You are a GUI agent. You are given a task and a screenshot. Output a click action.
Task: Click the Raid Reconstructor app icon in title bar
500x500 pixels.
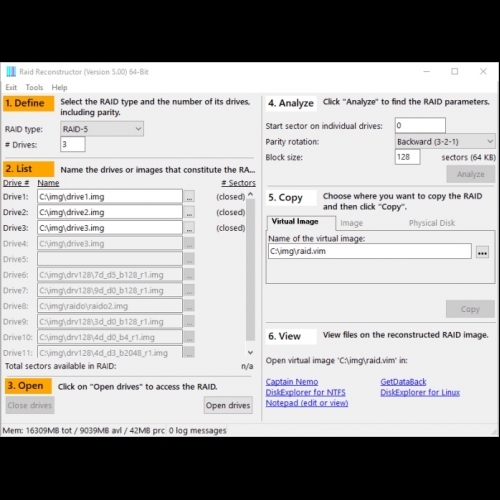click(x=11, y=72)
